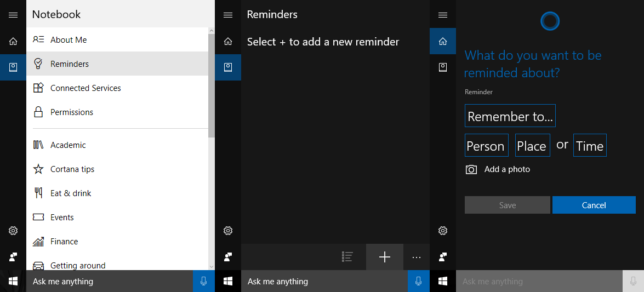Click microphone button in the Reminders panel search bar
The image size is (644, 292).
[x=419, y=282]
